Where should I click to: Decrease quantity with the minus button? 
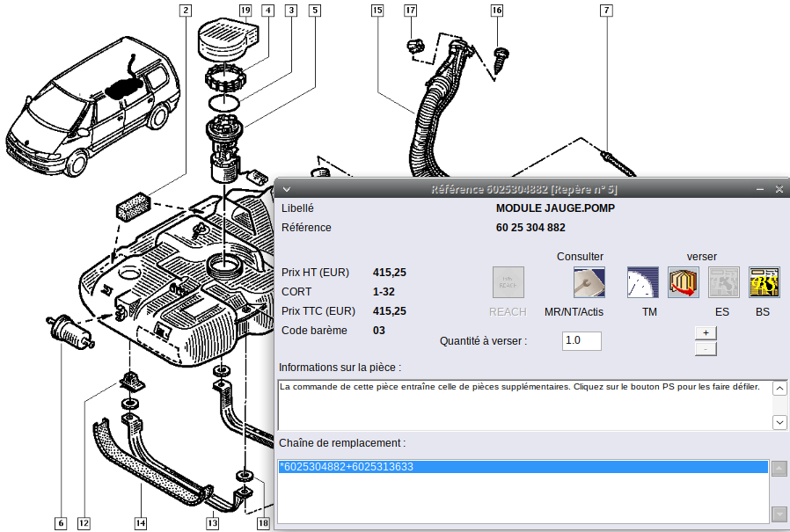point(706,349)
